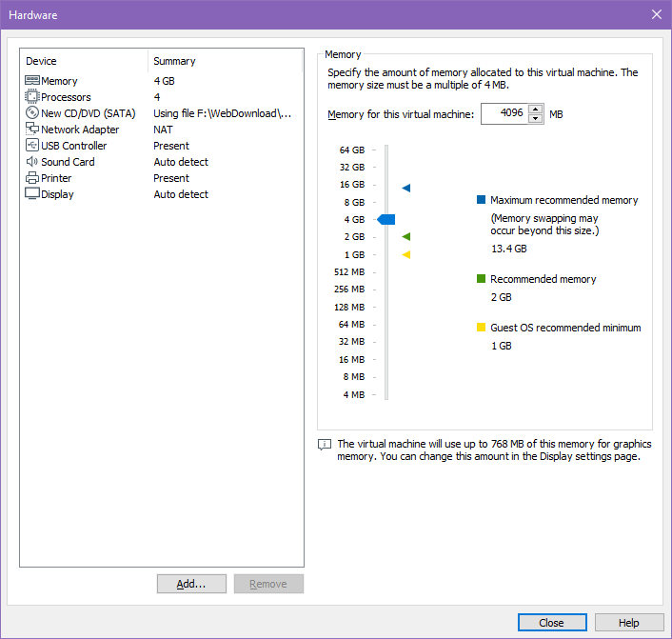Click the slider track near 64 GB
Viewport: 672px width, 639px height.
[x=386, y=150]
